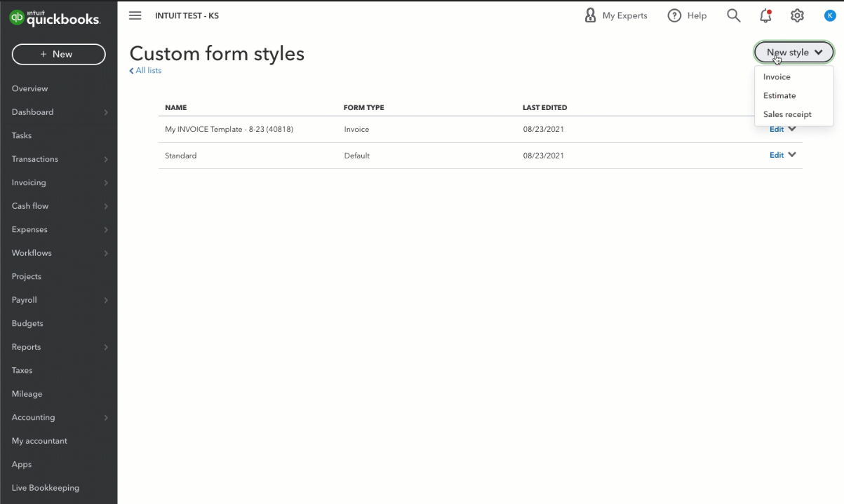Screen dimensions: 844x504
Task: Open the settings gear
Action: [797, 15]
